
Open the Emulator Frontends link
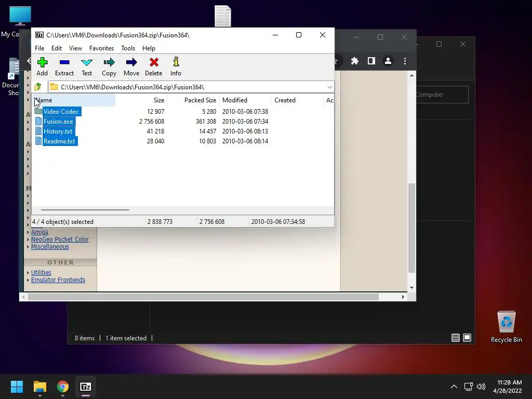tap(58, 280)
